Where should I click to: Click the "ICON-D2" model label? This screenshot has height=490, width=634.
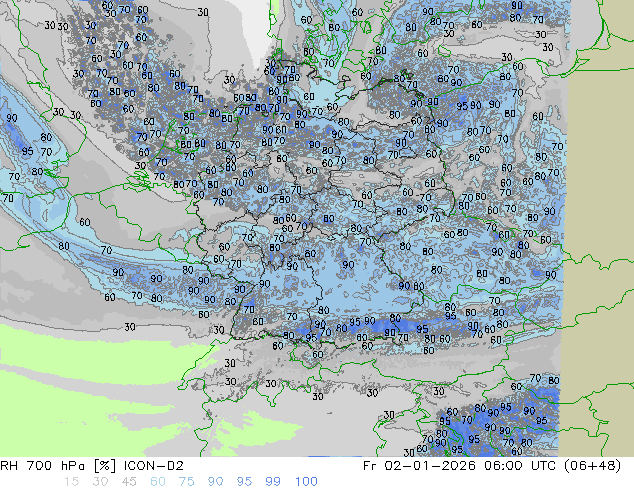154,466
